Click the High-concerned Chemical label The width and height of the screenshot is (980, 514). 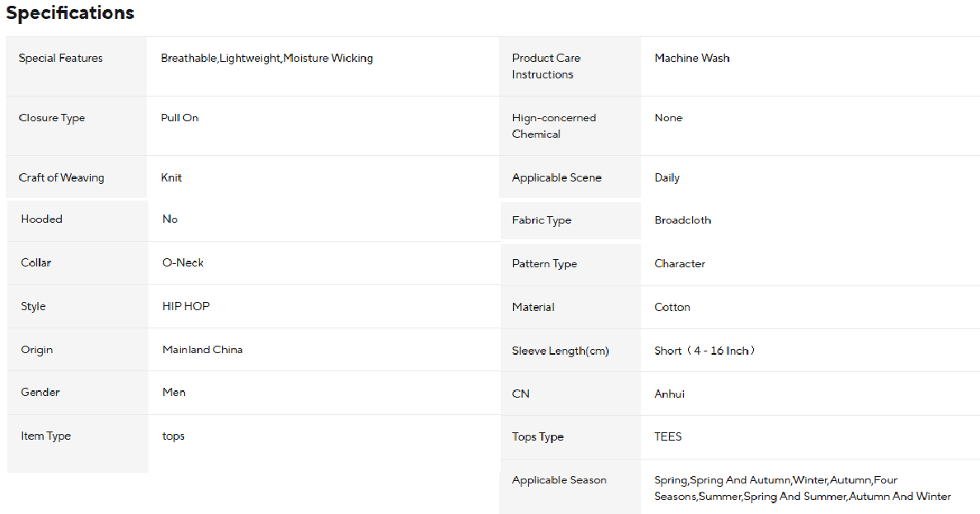tap(554, 125)
